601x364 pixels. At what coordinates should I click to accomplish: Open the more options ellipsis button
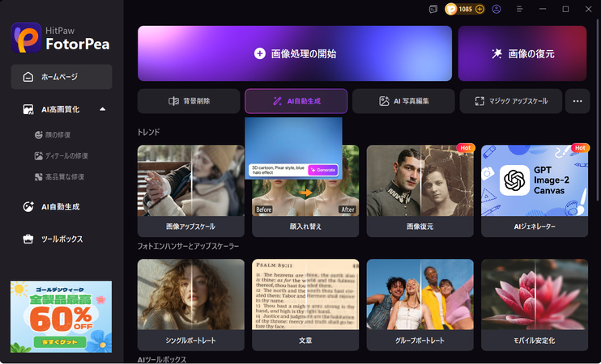click(578, 101)
